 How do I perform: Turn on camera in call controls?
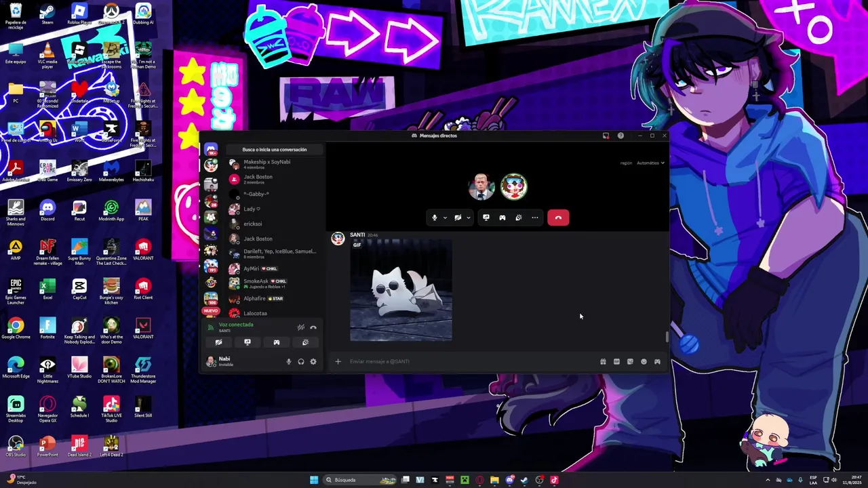coord(458,218)
